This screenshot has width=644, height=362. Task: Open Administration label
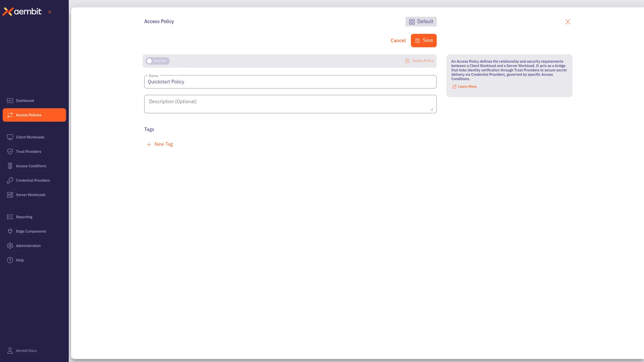coord(28,246)
